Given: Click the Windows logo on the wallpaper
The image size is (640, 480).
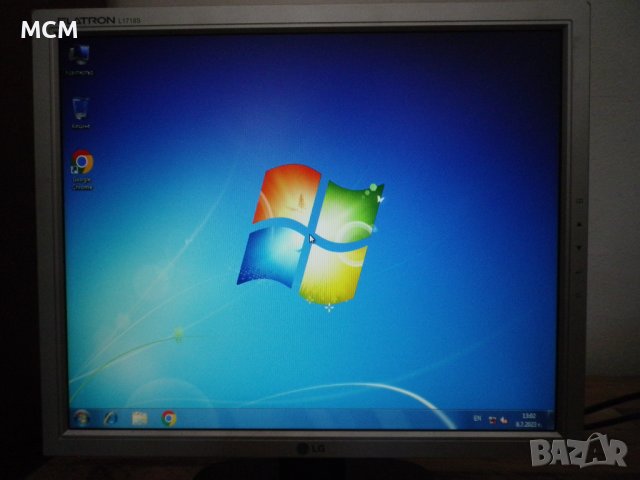Looking at the screenshot, I should [310, 235].
